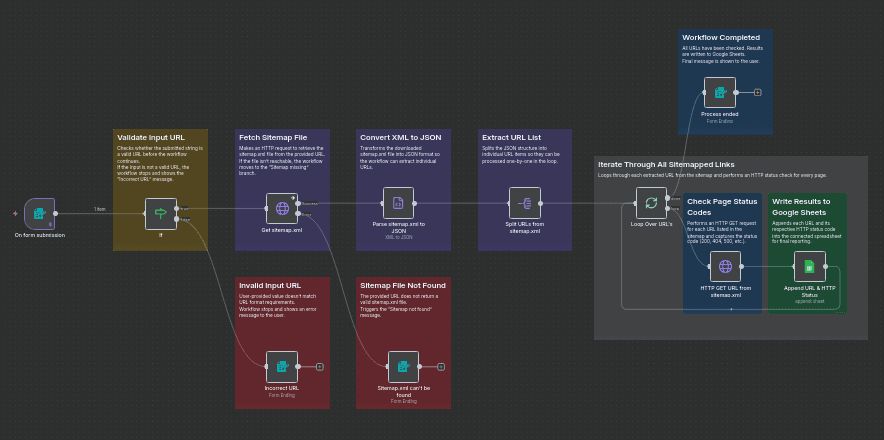
Task: Select the On form submission trigger node
Action: 39,213
